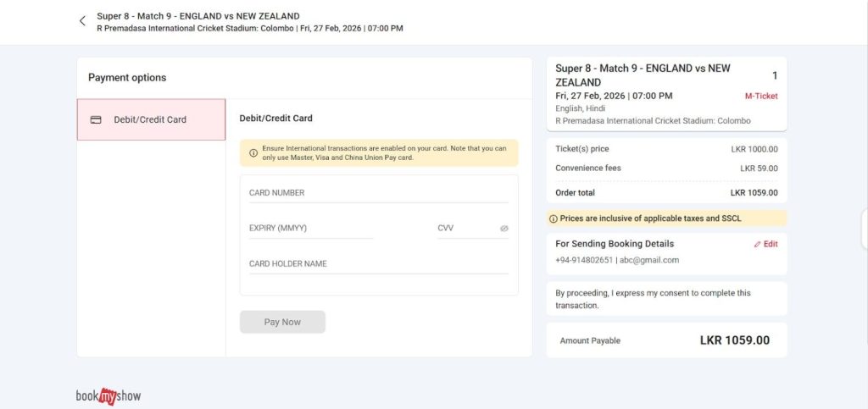Click the Expiry (MMYY) field
Viewport: 868px width, 409px height.
click(x=310, y=229)
